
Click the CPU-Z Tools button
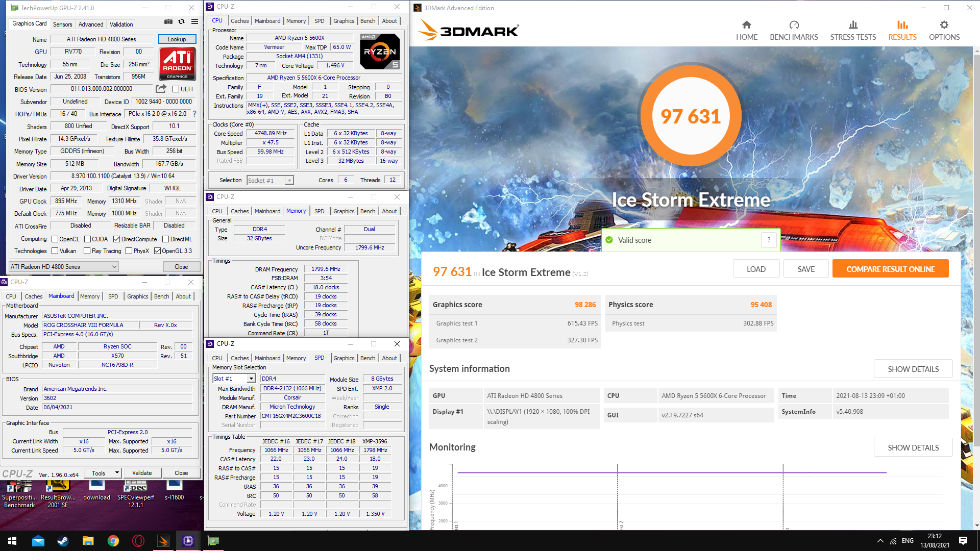click(99, 473)
